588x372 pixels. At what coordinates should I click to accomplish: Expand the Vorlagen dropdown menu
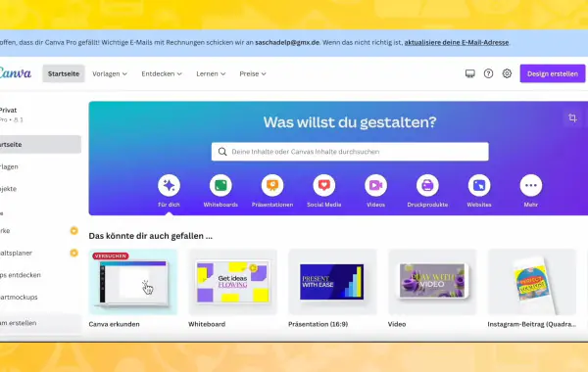point(110,73)
